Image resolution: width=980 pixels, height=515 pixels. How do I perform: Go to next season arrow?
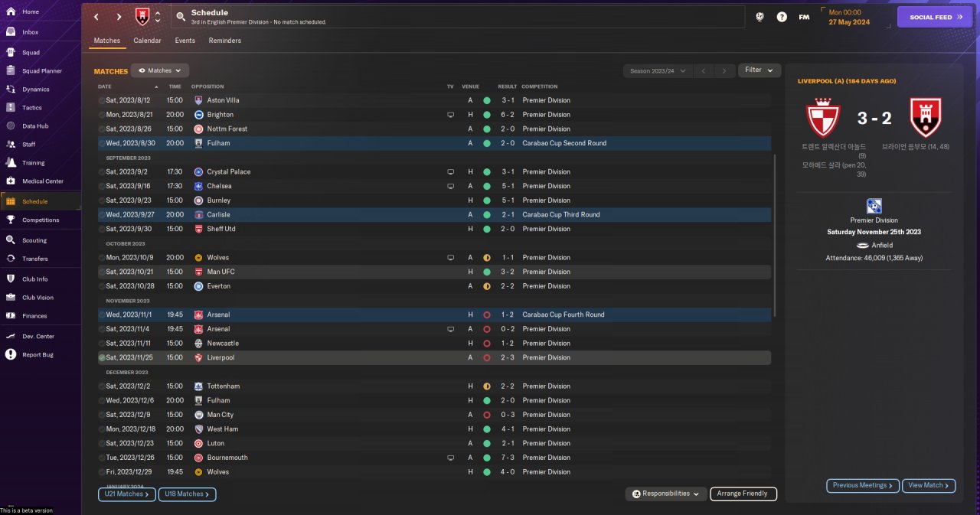coord(724,70)
